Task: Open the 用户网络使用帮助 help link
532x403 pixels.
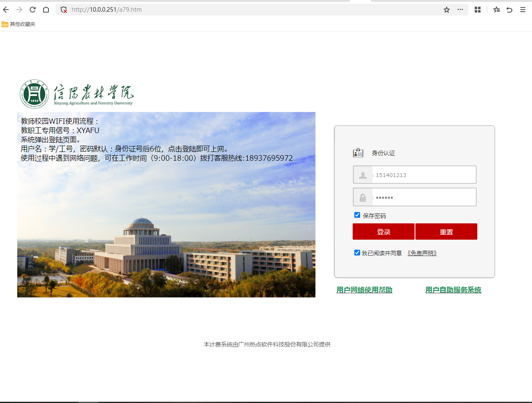Action: 364,290
